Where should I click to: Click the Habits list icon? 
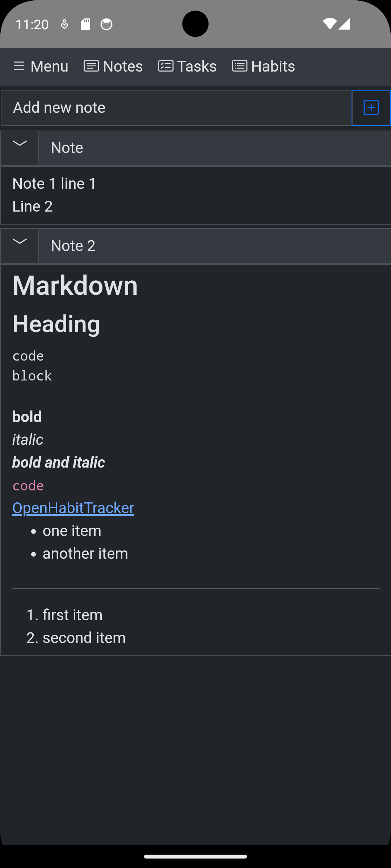pyautogui.click(x=240, y=66)
